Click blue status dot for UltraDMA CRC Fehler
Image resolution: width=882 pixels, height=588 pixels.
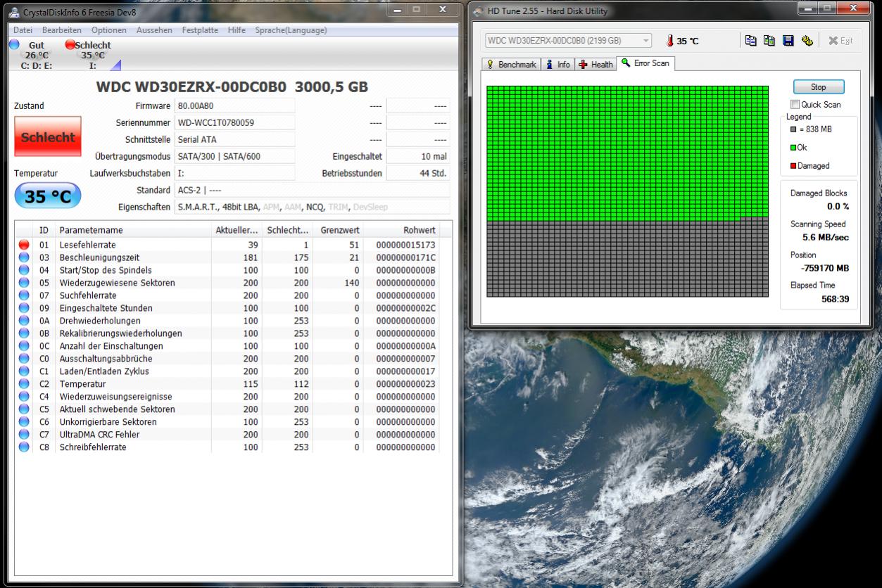pyautogui.click(x=25, y=435)
